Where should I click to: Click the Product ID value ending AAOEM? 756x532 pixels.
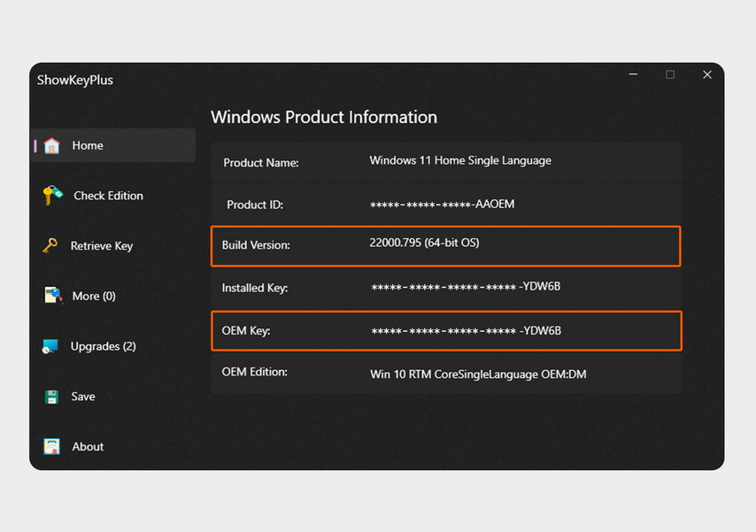442,204
